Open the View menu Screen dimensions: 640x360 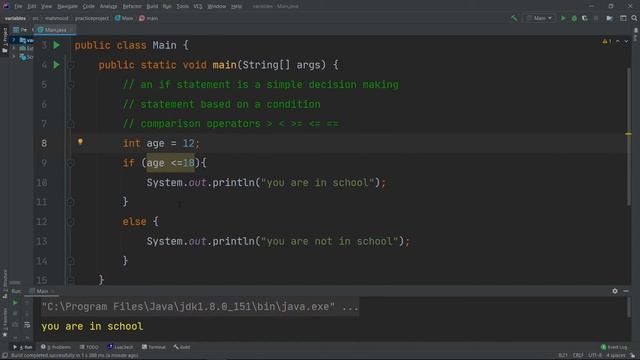click(x=47, y=6)
